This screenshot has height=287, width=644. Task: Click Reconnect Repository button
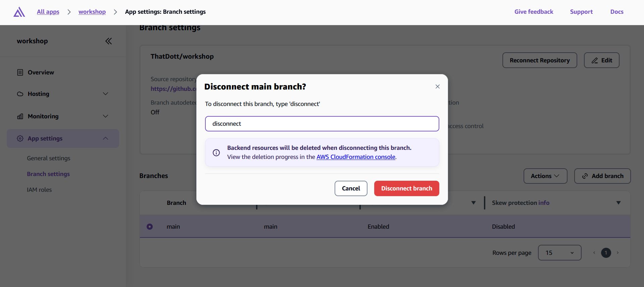[x=540, y=60]
